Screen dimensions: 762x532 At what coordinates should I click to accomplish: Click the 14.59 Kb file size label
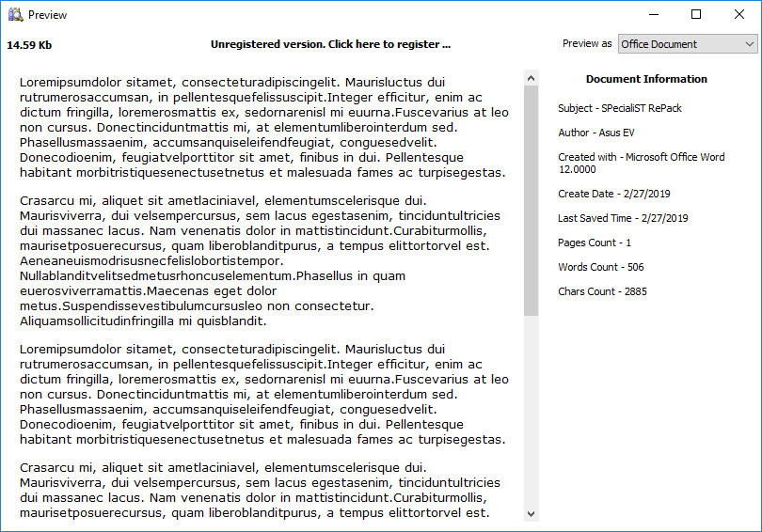29,45
